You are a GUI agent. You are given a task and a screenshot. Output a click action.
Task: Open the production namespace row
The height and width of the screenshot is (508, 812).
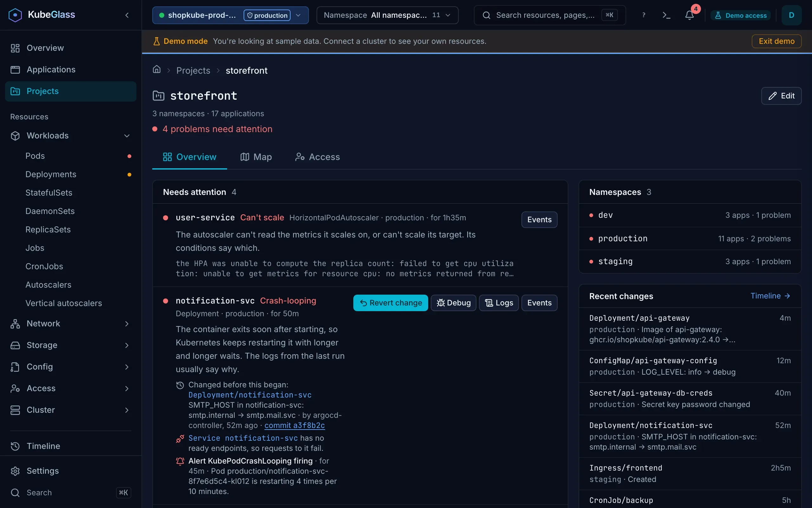pyautogui.click(x=690, y=239)
